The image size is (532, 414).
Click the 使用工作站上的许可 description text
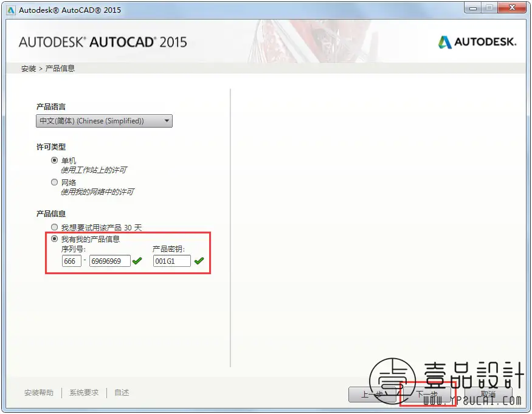(x=94, y=170)
